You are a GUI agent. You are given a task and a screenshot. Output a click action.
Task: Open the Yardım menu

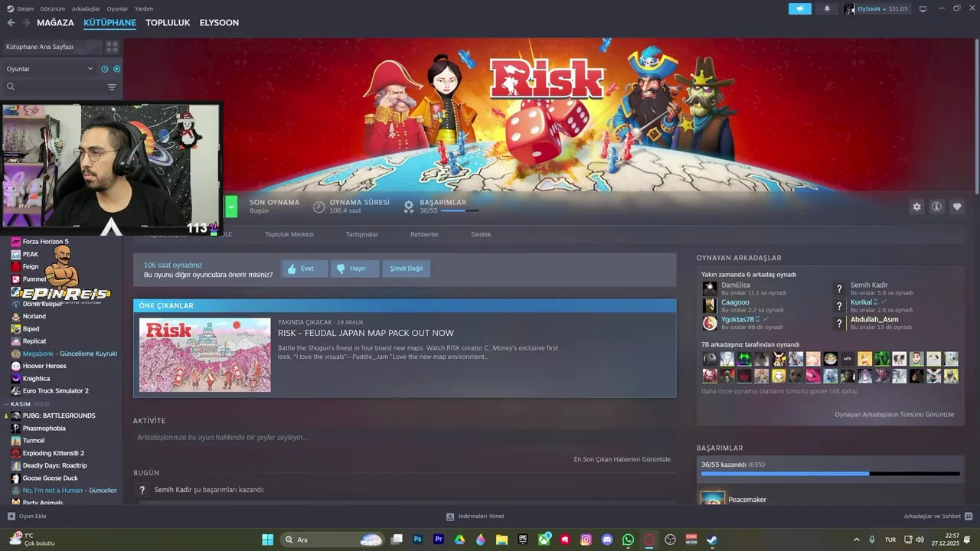coord(144,8)
